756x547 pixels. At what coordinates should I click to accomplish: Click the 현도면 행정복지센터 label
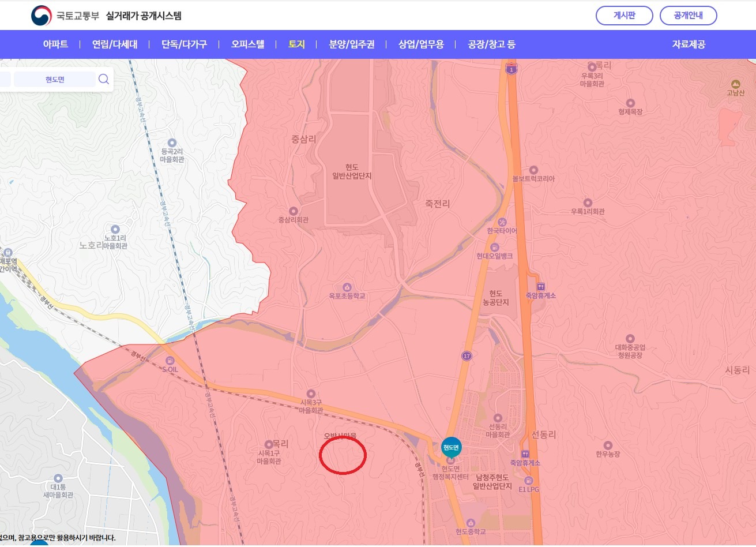451,473
